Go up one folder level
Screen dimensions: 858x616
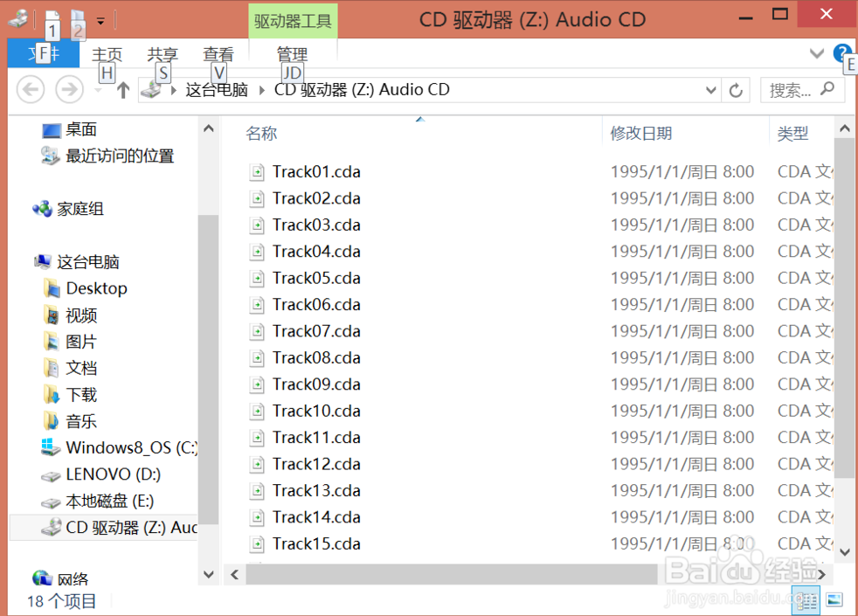123,90
